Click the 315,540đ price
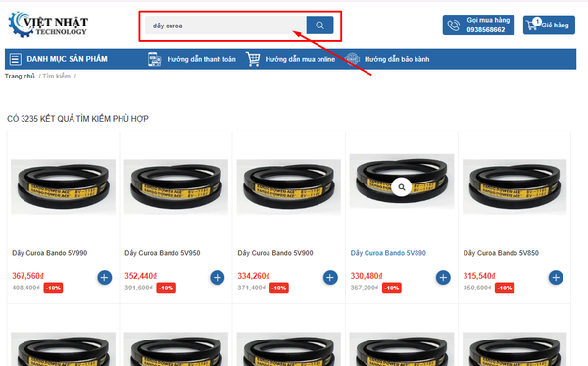This screenshot has height=366, width=588. click(479, 276)
